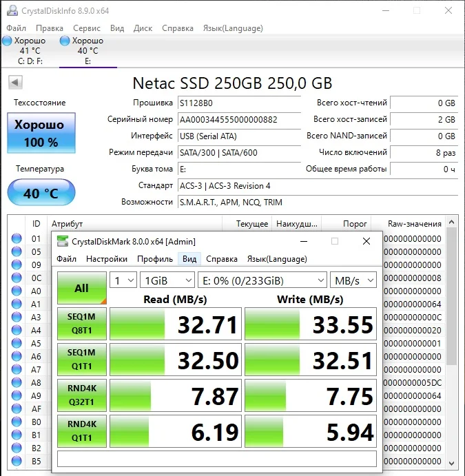Viewport: 465px width, 476px height.
Task: Open Профиль menu in CrystalDiskMark
Action: click(x=155, y=259)
